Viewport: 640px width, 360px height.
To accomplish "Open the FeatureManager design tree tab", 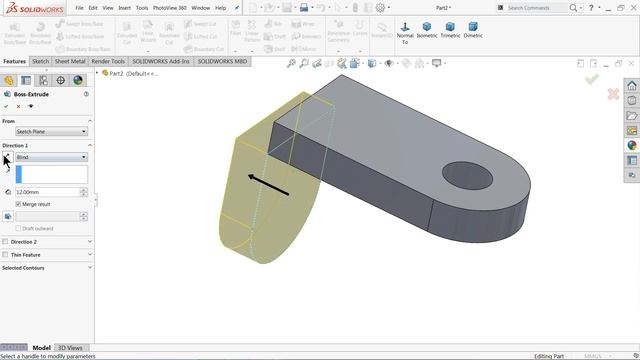I will click(9, 80).
